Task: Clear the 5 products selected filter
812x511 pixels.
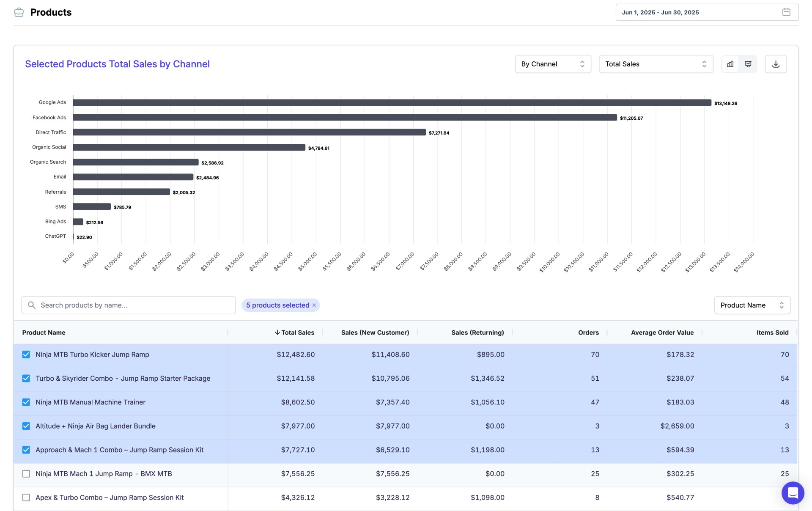Action: coord(314,305)
